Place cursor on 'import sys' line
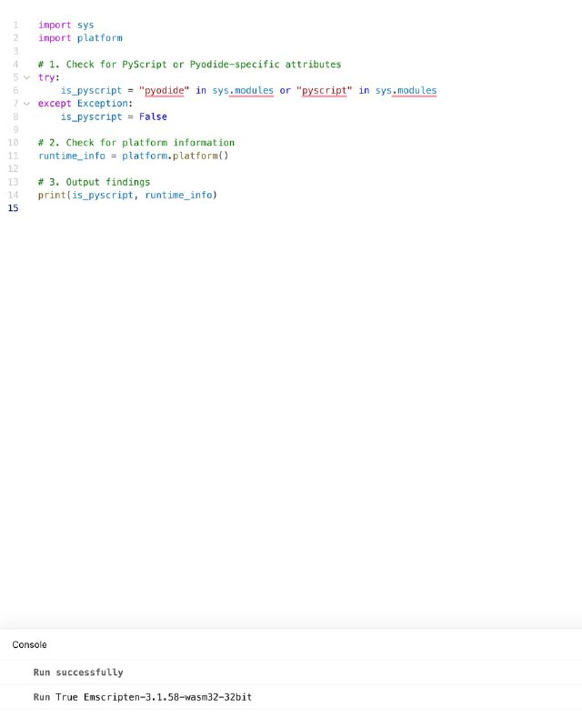This screenshot has height=728, width=582. 65,25
